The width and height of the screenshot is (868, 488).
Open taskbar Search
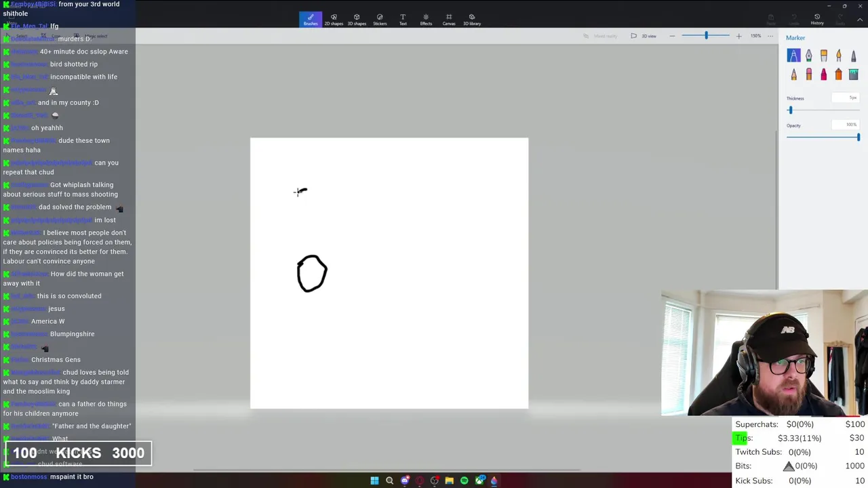click(x=389, y=481)
